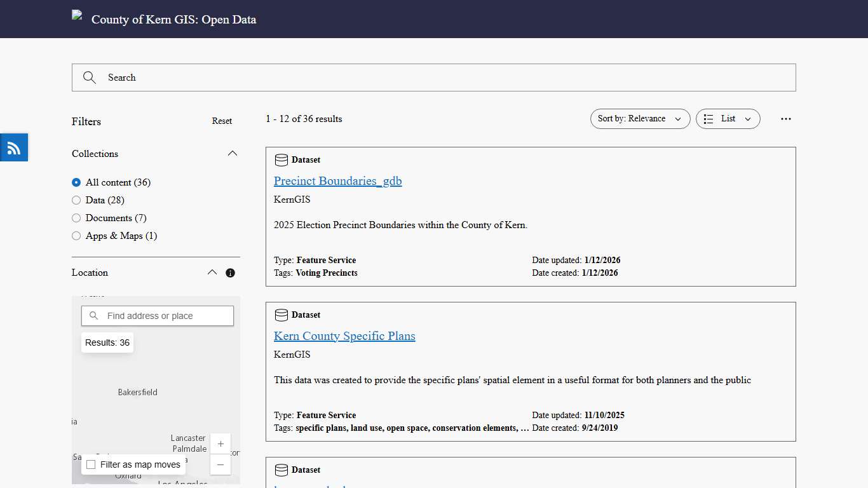Image resolution: width=868 pixels, height=488 pixels.
Task: Open the RSS feed icon
Action: click(x=13, y=147)
